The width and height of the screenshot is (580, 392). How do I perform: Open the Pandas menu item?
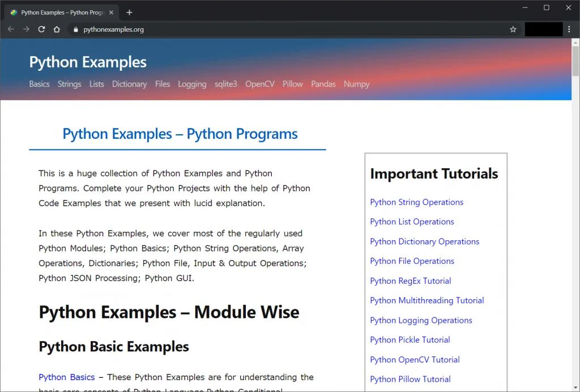point(323,84)
